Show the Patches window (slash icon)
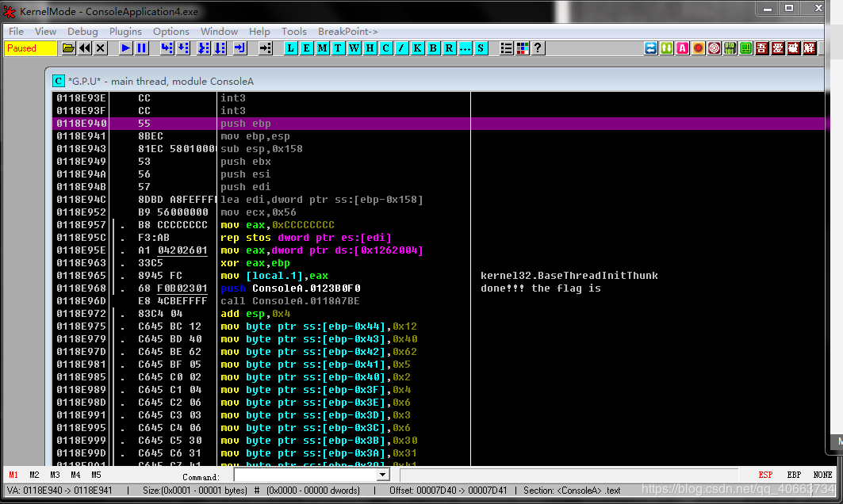 tap(401, 48)
